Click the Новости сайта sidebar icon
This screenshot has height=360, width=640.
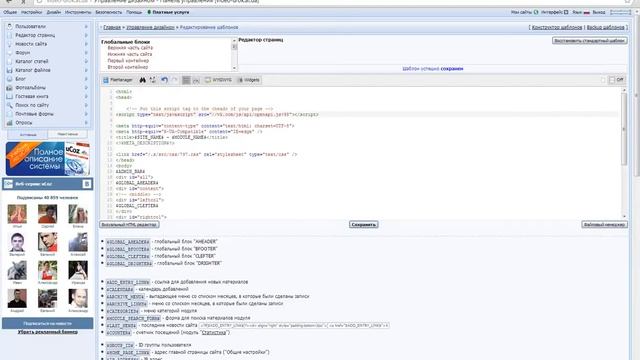point(10,44)
